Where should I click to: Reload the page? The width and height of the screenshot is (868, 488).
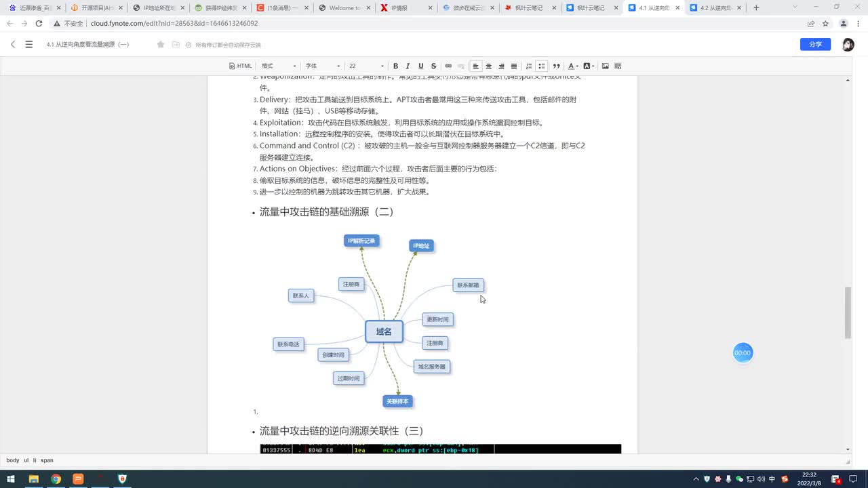coord(39,23)
